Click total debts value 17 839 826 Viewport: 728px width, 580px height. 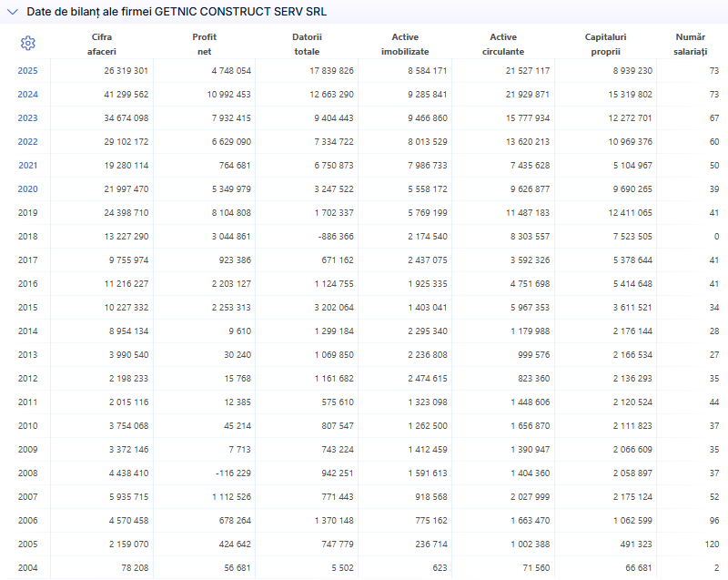point(331,71)
